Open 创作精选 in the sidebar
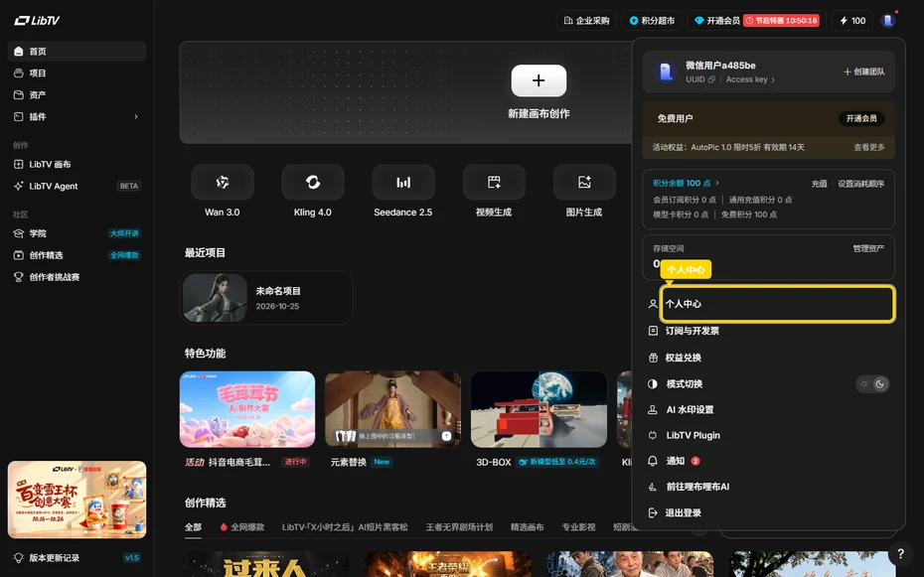This screenshot has width=924, height=577. [x=77, y=255]
